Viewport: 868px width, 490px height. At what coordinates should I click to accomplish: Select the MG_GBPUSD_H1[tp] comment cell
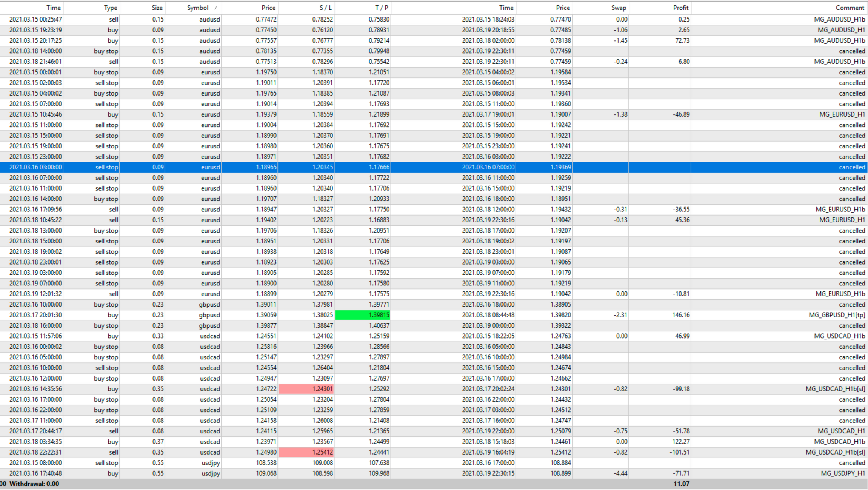coord(837,315)
